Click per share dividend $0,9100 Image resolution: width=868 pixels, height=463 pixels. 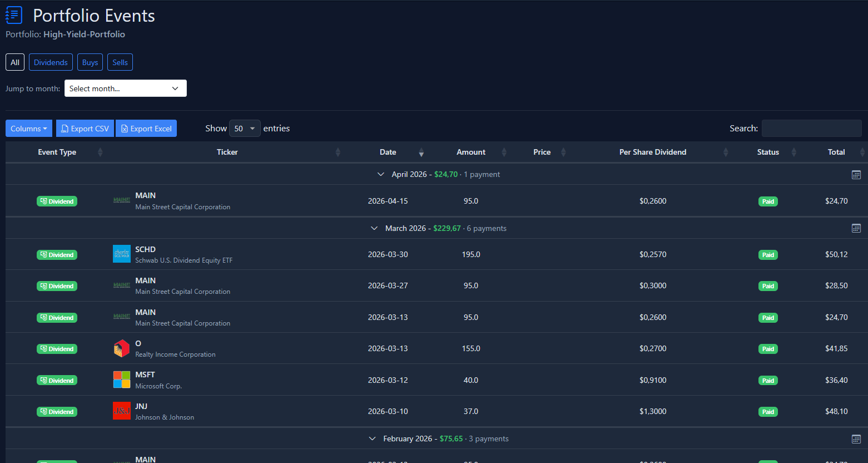(653, 380)
